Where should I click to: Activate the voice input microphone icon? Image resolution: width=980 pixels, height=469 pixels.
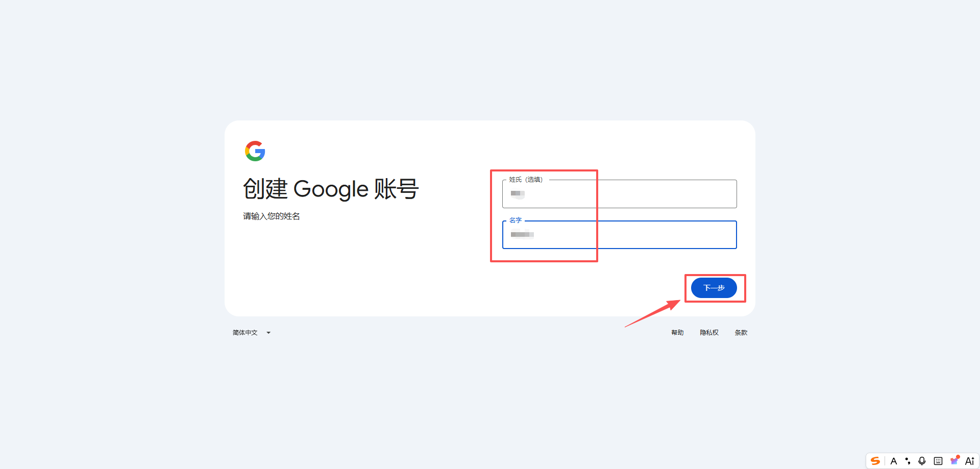(x=922, y=461)
